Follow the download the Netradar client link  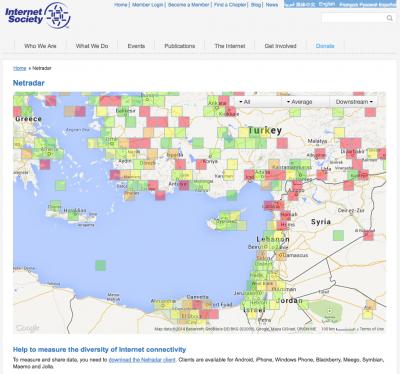tap(142, 360)
